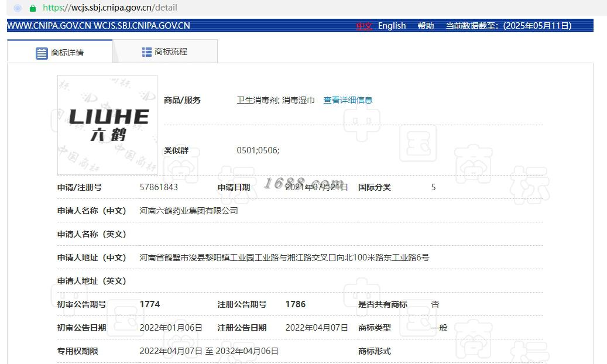
Task: Click the 类似群 field label
Action: pos(176,150)
